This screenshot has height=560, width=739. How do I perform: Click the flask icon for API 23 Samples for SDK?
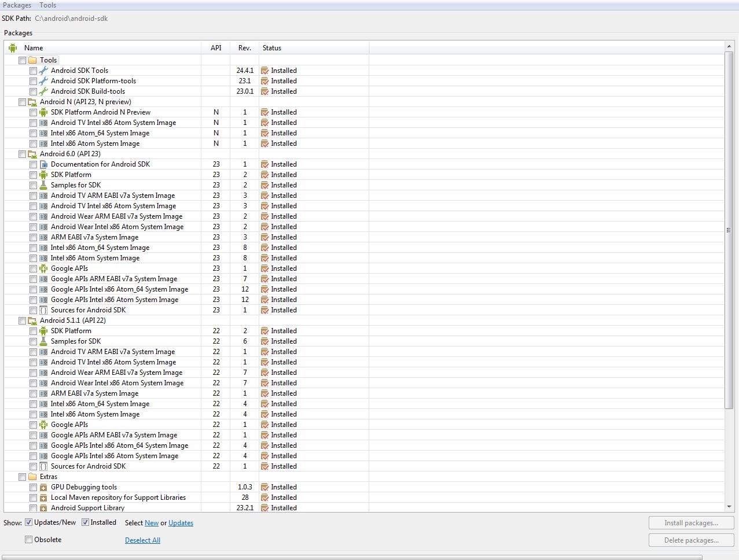point(43,185)
